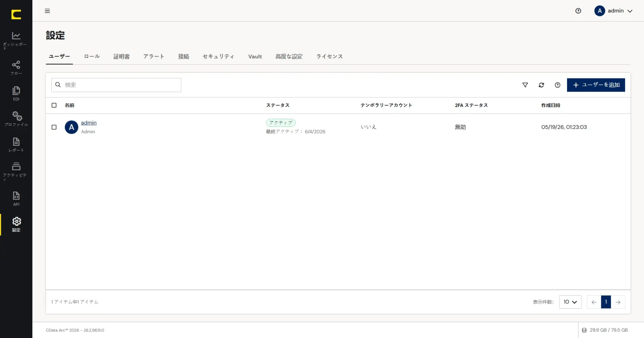Click the 05/19/26, 01:23:03 date cell

(x=564, y=127)
